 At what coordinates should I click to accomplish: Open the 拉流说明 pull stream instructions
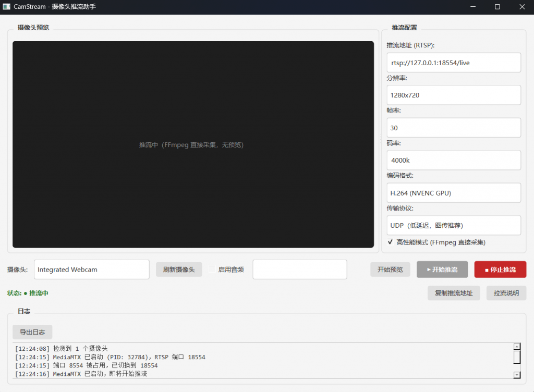pyautogui.click(x=506, y=293)
